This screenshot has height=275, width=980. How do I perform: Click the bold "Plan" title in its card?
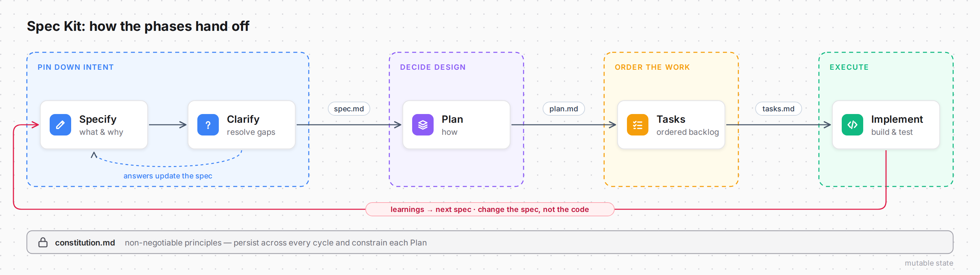tap(452, 119)
